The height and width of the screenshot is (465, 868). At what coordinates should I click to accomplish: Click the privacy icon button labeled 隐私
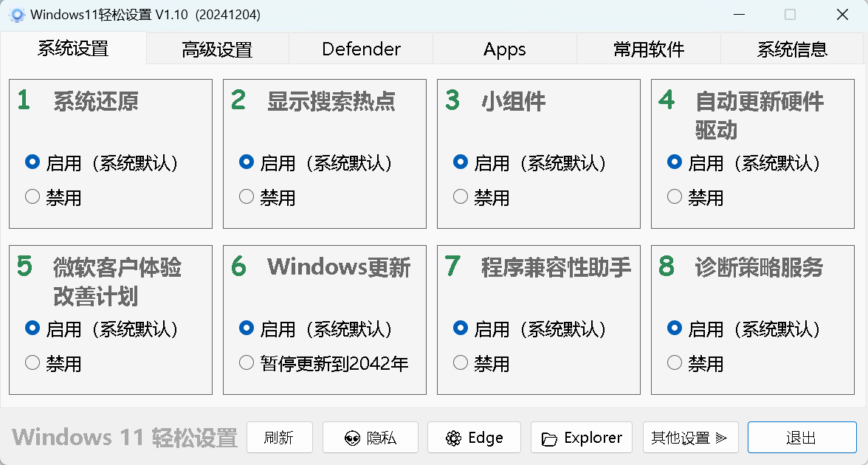tap(370, 437)
